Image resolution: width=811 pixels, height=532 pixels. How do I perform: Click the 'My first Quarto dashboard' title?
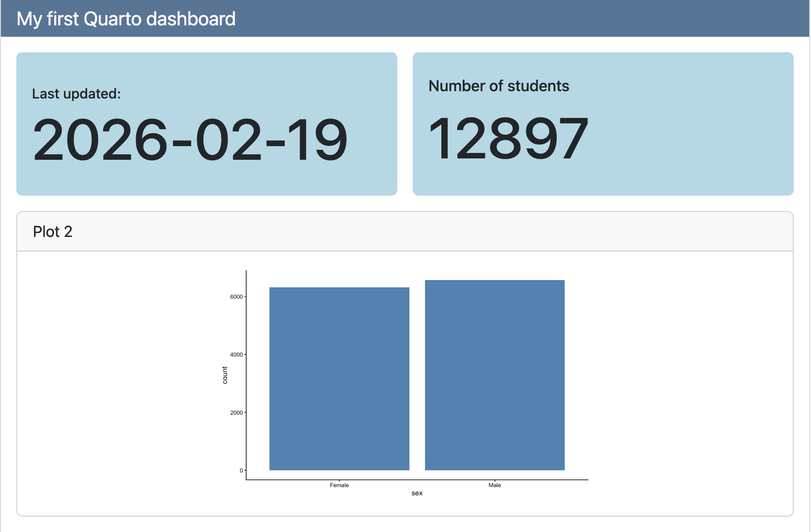coord(126,19)
